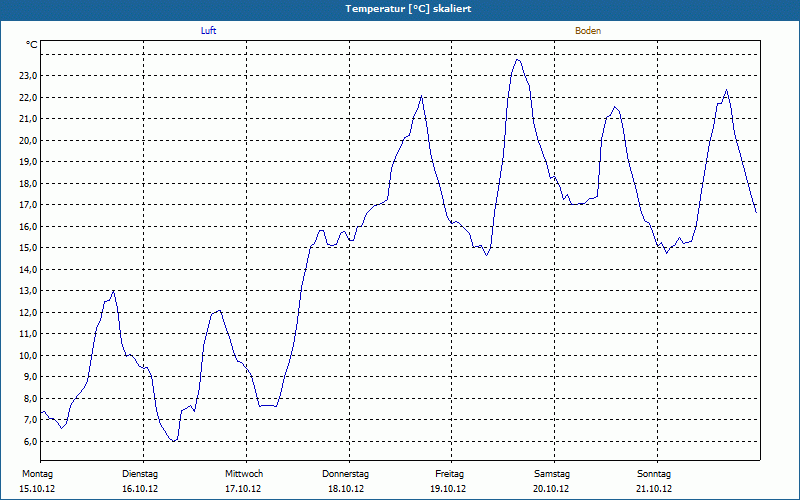The image size is (800, 500).
Task: Click the 18.10.12 date label
Action: coord(346,489)
